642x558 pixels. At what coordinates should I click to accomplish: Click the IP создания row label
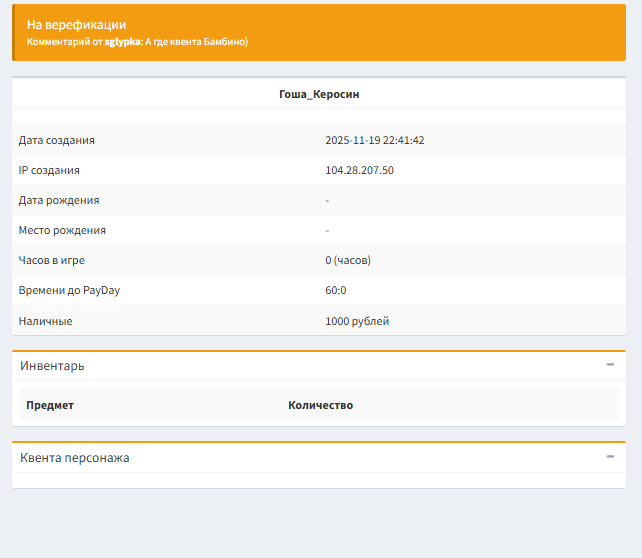[x=49, y=170]
